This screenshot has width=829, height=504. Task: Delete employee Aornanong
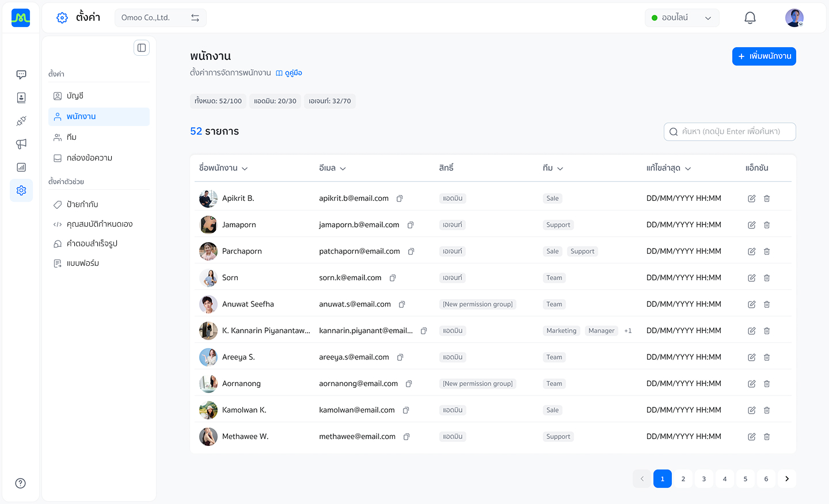tap(767, 384)
